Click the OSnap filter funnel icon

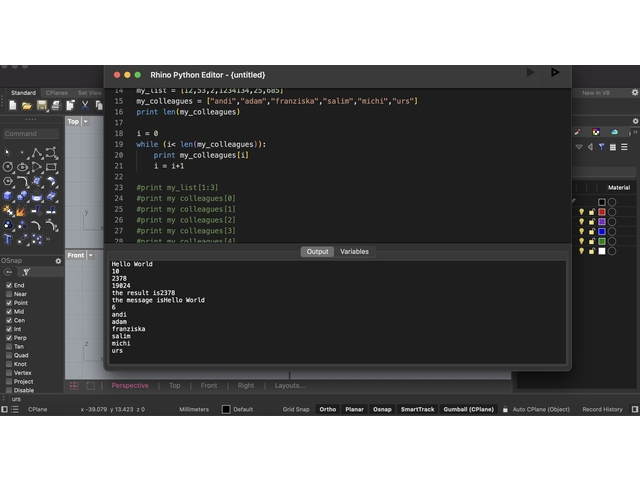[26, 272]
